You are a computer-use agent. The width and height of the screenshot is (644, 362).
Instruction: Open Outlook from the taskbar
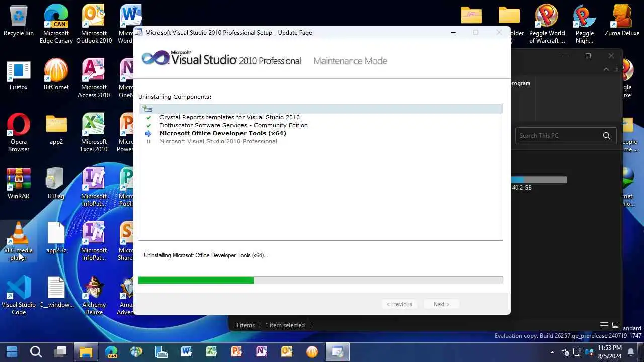(287, 351)
